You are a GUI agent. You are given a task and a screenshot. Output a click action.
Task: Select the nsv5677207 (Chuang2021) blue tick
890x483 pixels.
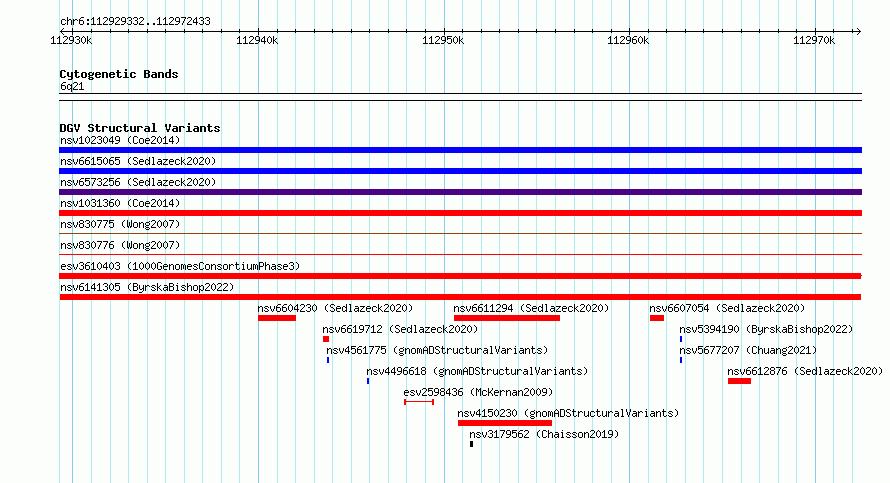pyautogui.click(x=681, y=360)
